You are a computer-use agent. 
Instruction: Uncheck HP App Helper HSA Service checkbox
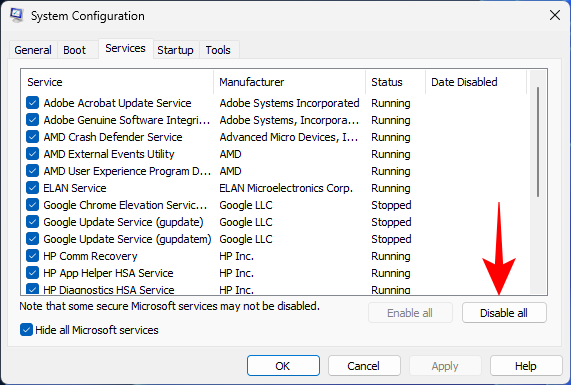pos(32,273)
